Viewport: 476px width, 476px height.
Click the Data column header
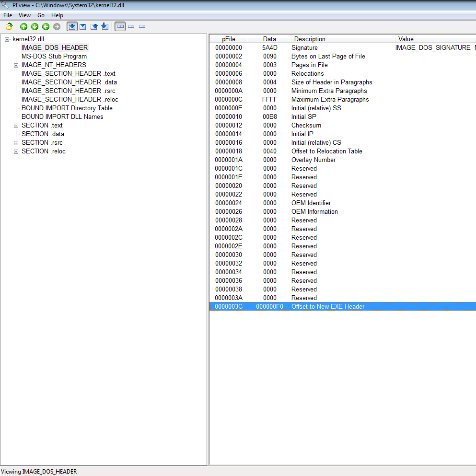coord(269,39)
